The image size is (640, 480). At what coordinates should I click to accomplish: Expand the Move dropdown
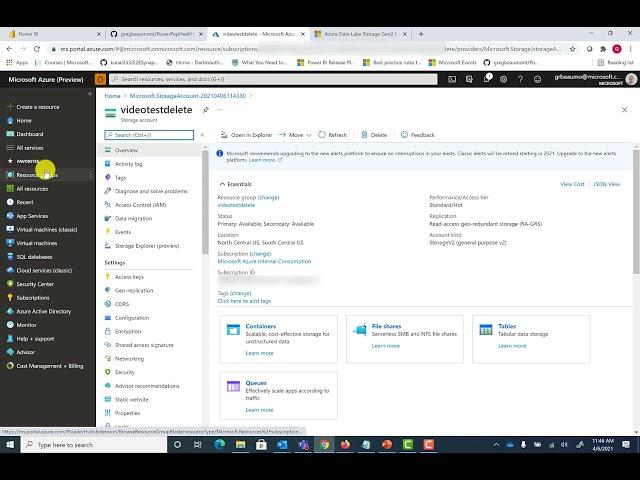pyautogui.click(x=296, y=134)
